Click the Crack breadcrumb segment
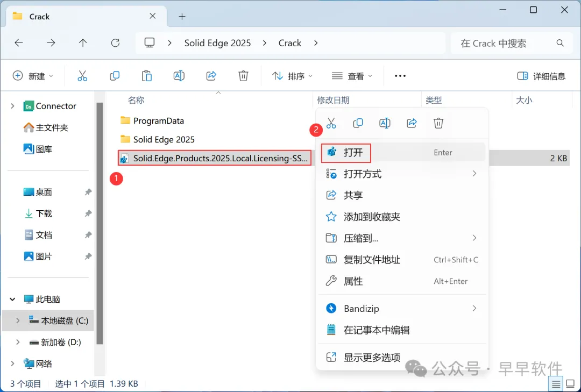Screen dimensions: 581x392 pyautogui.click(x=290, y=43)
